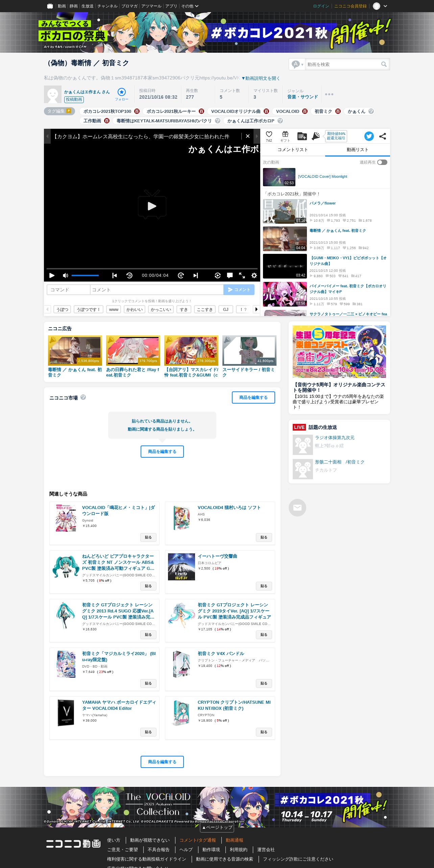Click the Nico-ad party popper icon

(316, 136)
